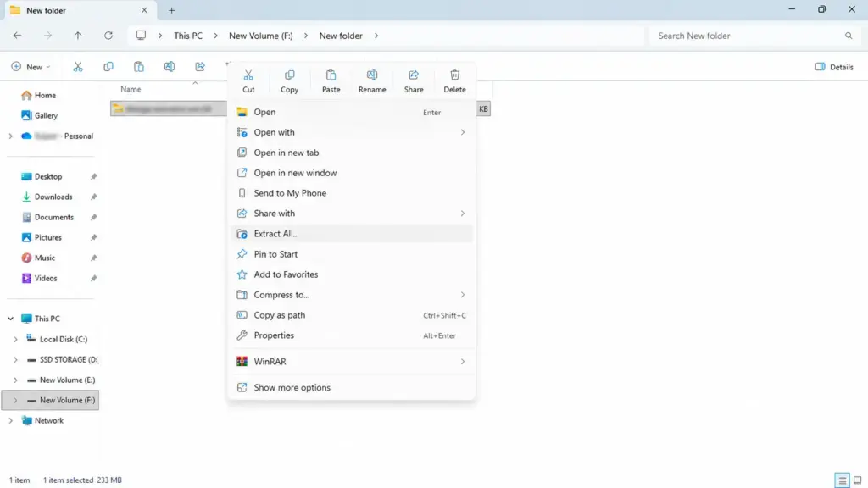This screenshot has height=488, width=868.
Task: Switch to large thumbnails view icon
Action: (x=857, y=480)
